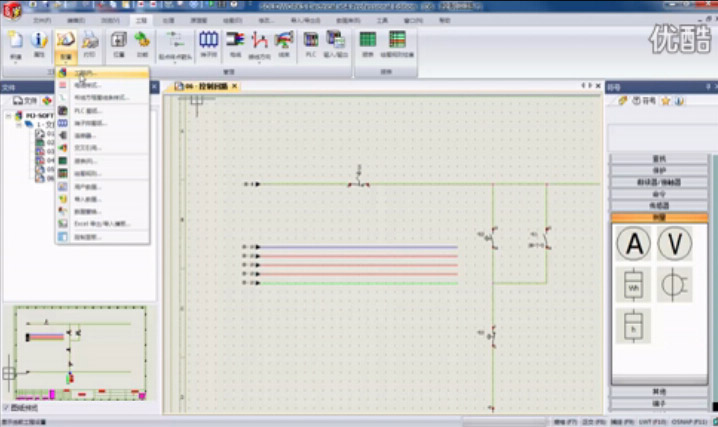Toggle the (F8) option in the status bar
This screenshot has width=718, height=427.
pos(593,422)
